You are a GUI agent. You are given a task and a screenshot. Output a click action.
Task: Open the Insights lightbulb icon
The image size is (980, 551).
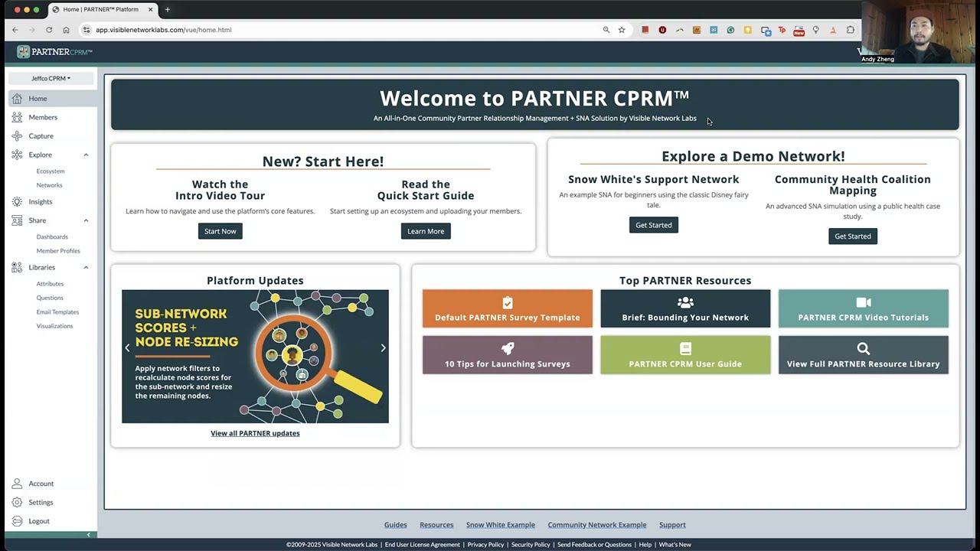point(17,202)
